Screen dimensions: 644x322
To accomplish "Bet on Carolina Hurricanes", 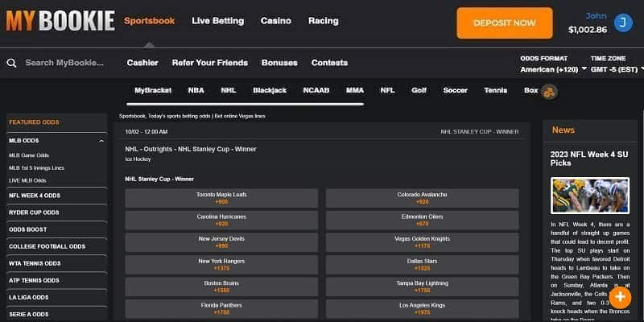I will [x=221, y=221].
